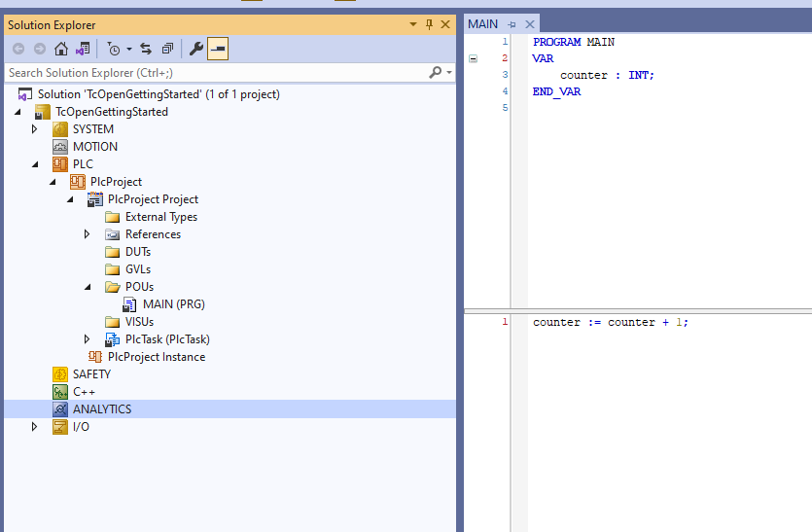Viewport: 812px width, 532px height.
Task: Open Properties wrench icon
Action: click(x=195, y=49)
